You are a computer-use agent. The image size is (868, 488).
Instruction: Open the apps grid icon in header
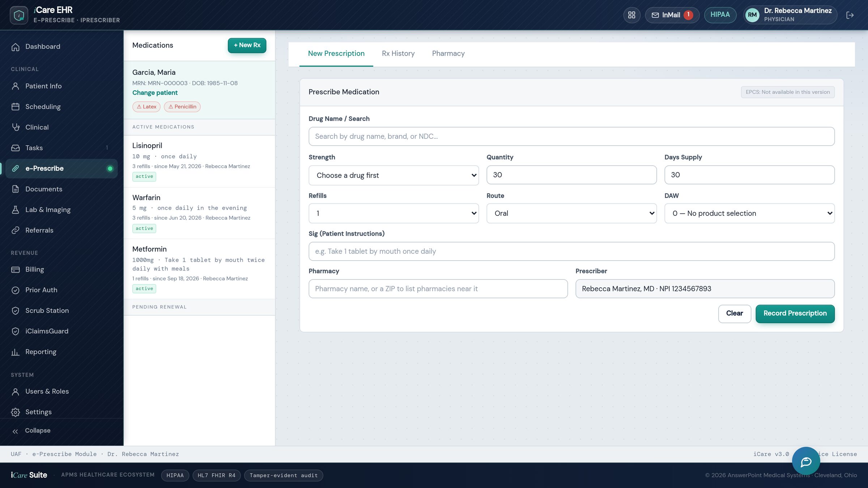click(x=631, y=15)
